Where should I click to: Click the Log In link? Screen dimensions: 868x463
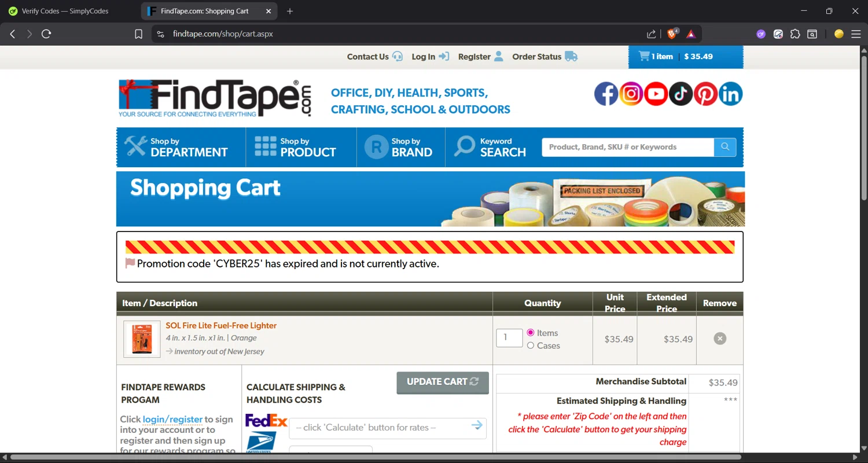click(431, 57)
